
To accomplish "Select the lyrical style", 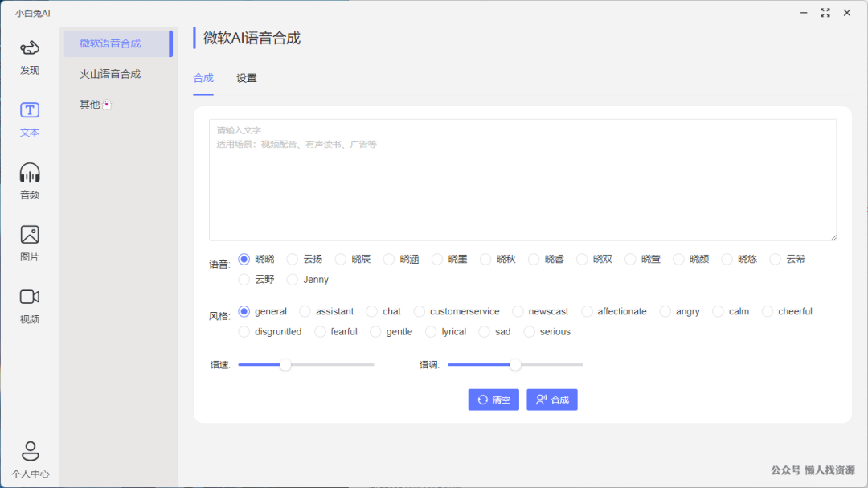I will (x=431, y=332).
